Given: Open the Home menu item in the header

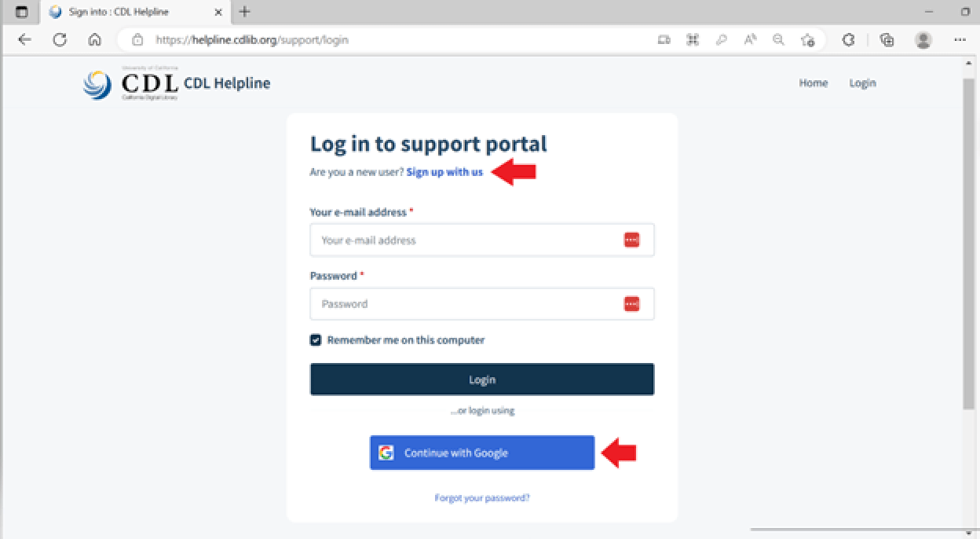Looking at the screenshot, I should coord(813,83).
